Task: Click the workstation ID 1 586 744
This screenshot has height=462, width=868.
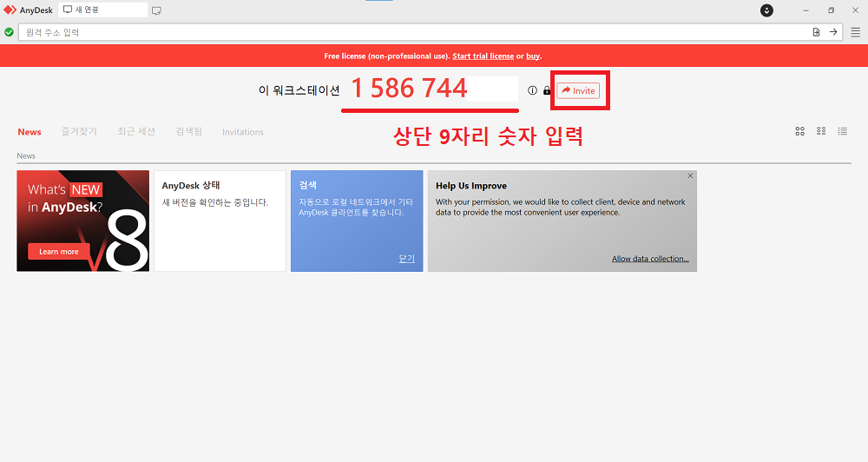Action: (x=409, y=88)
